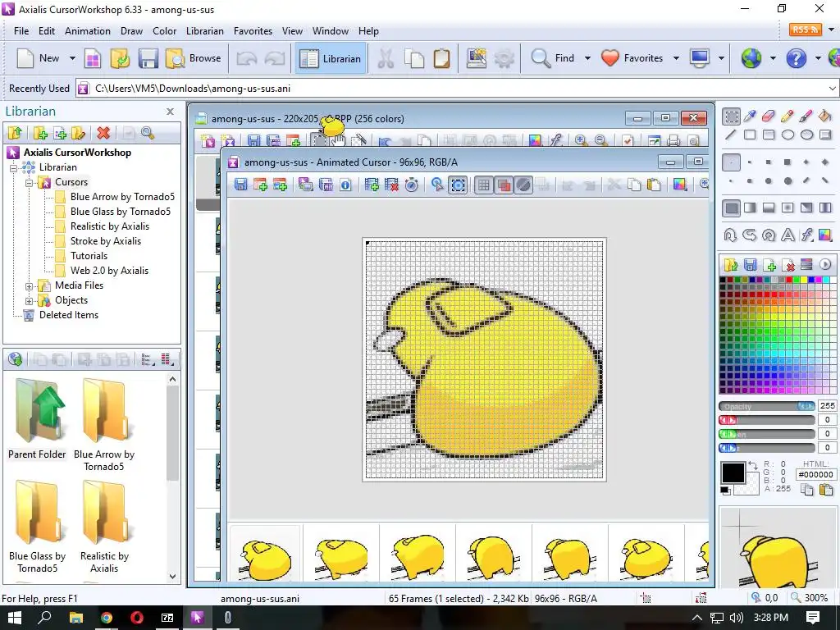Image resolution: width=840 pixels, height=630 pixels.
Task: Choose the radial gradient fill mode
Action: tap(787, 208)
